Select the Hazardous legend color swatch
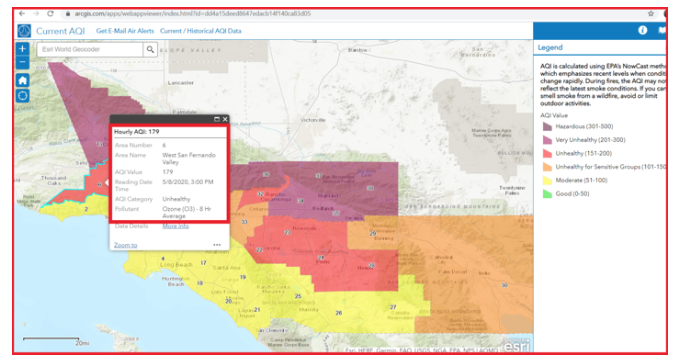Screen dimensions: 679x364 click(547, 126)
